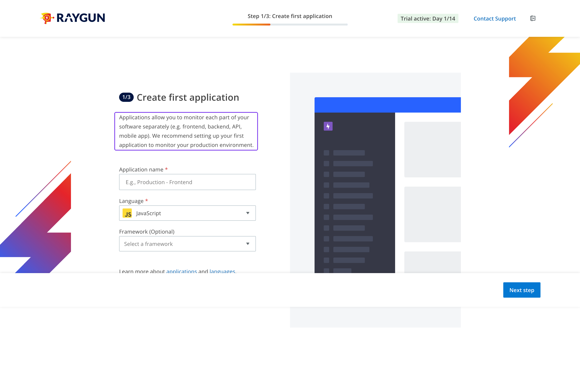Click the applications description paragraph
This screenshot has width=580, height=392.
pyautogui.click(x=186, y=131)
